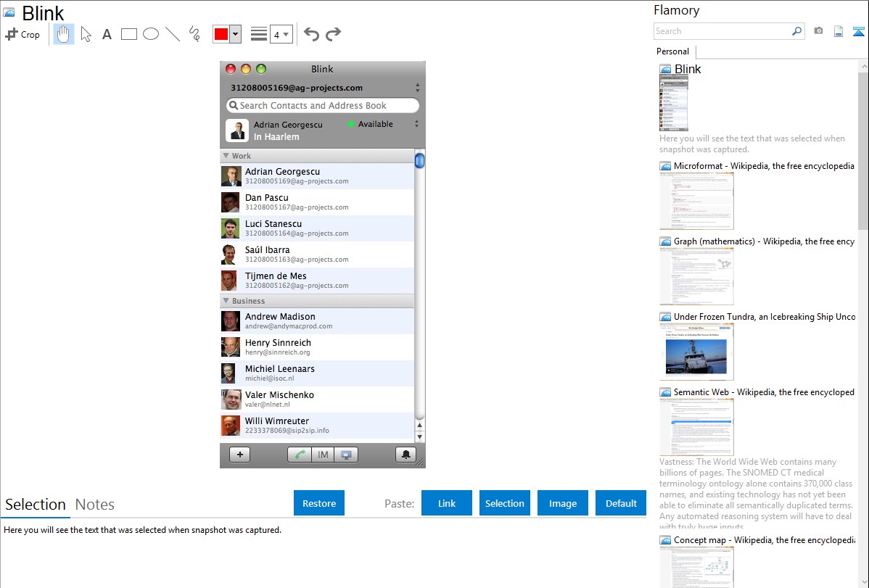Click the blue contact list scrollbar thumb
The height and width of the screenshot is (588, 869).
point(419,160)
